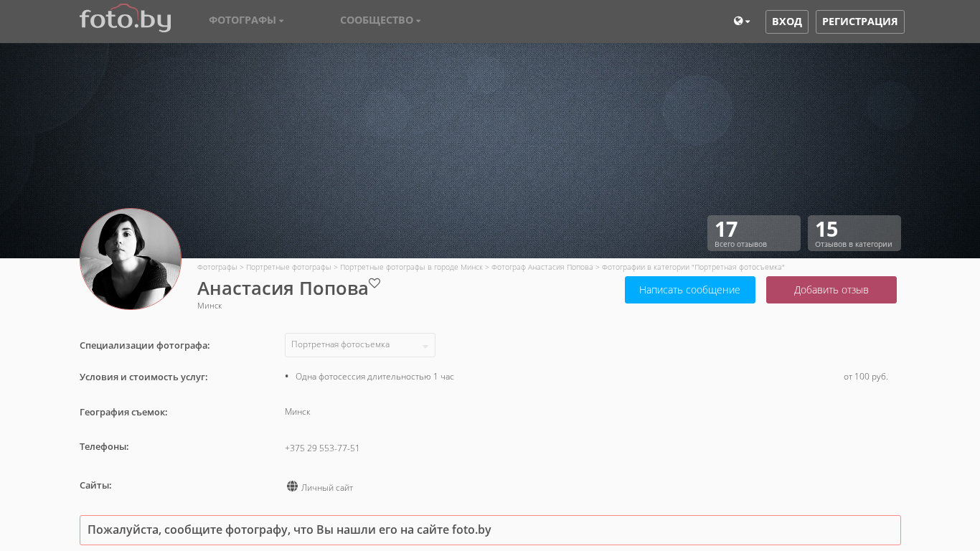Click the Написать сообщение button
This screenshot has height=551, width=980.
(x=690, y=290)
